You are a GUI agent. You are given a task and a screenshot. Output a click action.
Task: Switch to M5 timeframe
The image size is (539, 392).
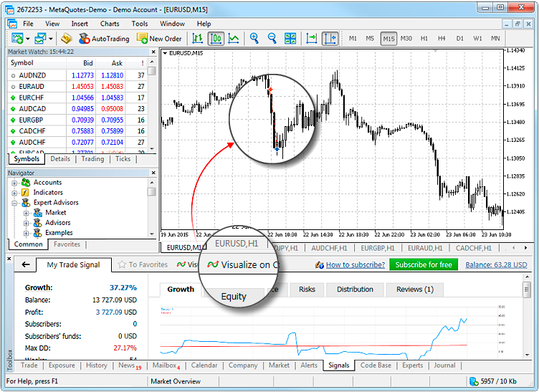click(x=370, y=39)
